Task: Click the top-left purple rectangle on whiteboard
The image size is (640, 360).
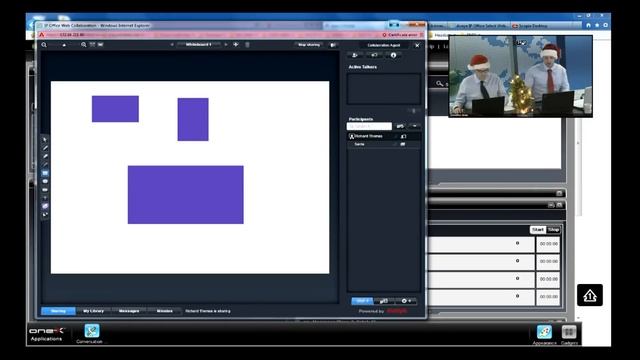Action: (x=115, y=109)
